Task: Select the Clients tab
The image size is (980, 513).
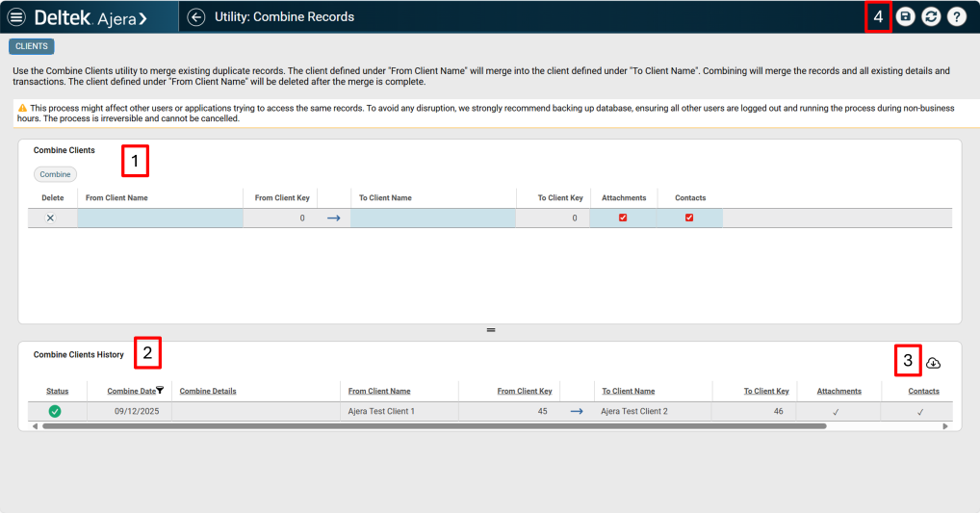Action: [32, 46]
